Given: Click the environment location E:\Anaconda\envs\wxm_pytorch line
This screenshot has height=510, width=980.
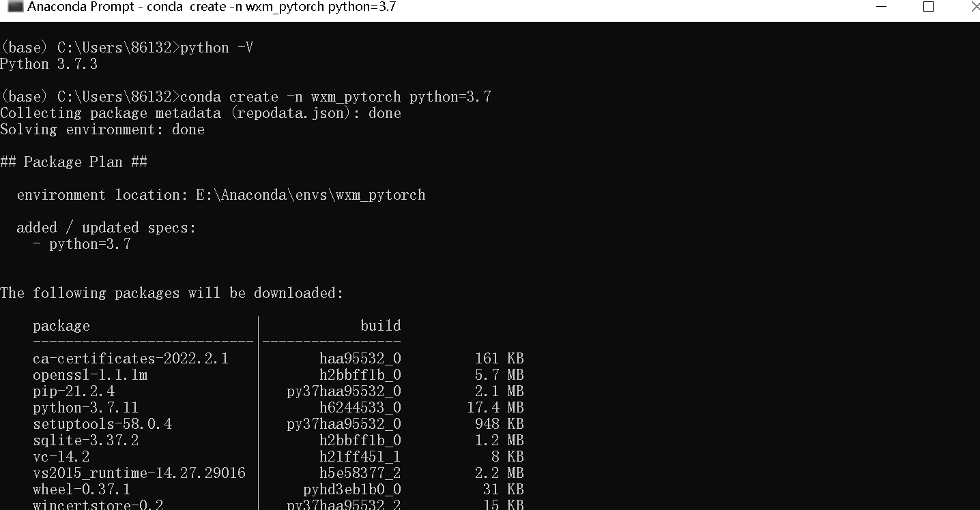Looking at the screenshot, I should tap(221, 195).
